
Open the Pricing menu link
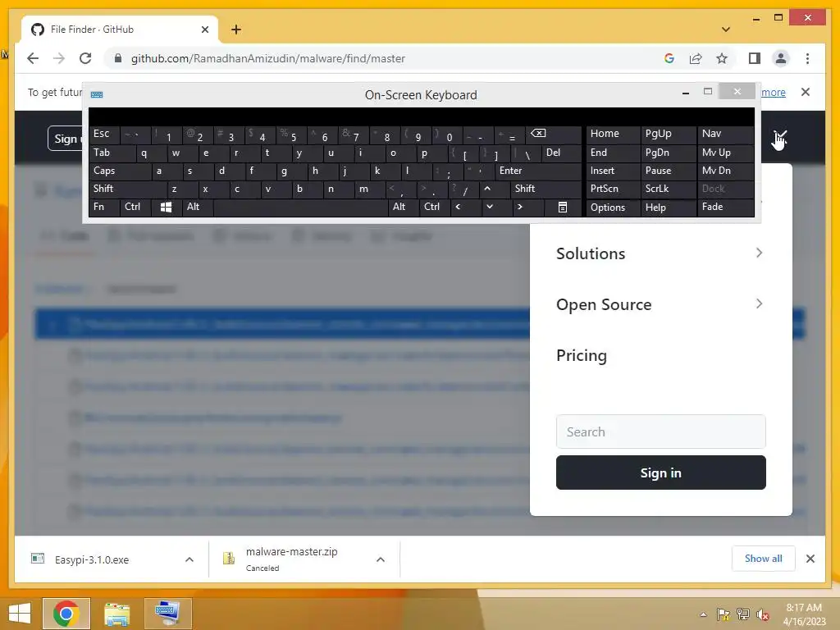pos(582,355)
